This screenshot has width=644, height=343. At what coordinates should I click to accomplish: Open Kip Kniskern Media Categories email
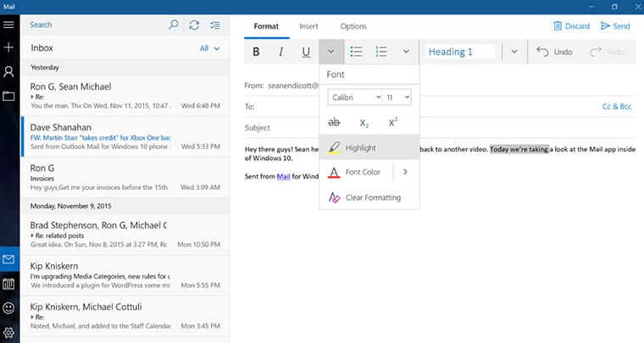pyautogui.click(x=125, y=275)
